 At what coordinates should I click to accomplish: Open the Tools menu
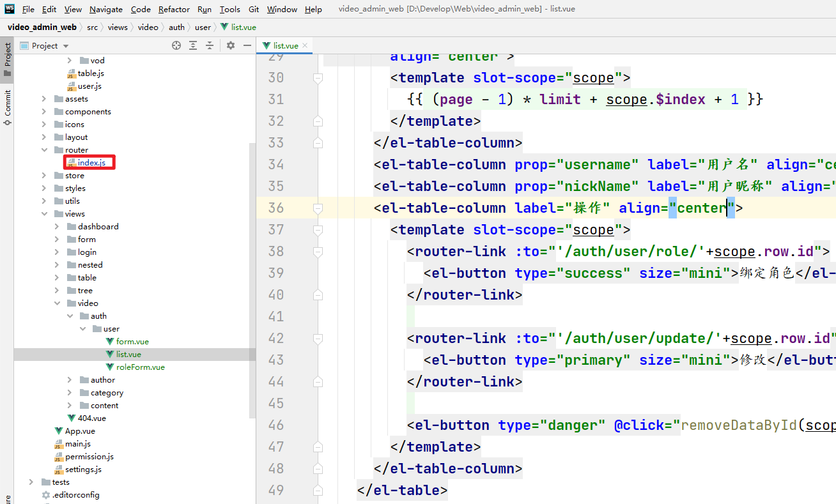(229, 9)
